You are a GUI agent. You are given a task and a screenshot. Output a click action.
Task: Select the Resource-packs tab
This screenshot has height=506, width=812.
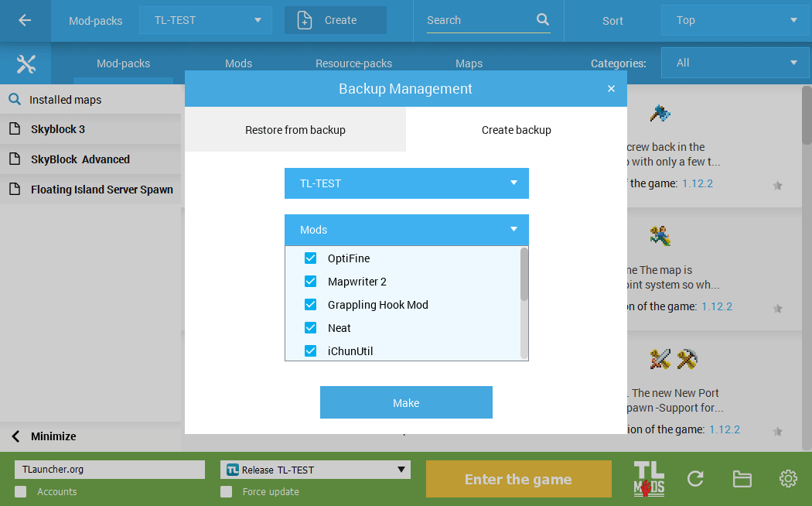(353, 63)
